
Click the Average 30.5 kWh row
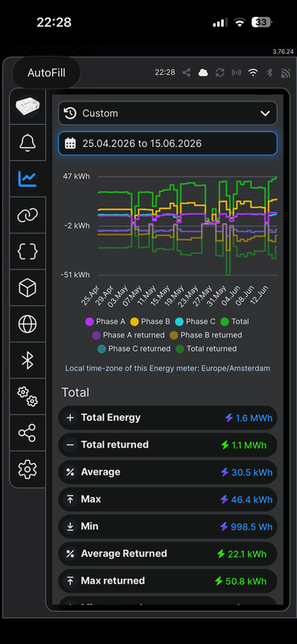click(x=167, y=473)
